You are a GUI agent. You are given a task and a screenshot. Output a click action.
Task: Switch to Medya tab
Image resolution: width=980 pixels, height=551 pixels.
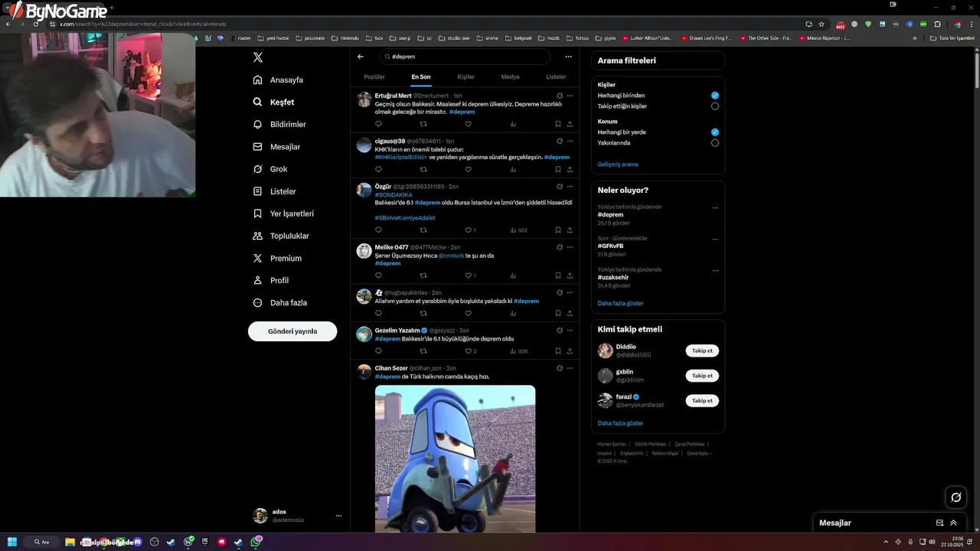(510, 77)
